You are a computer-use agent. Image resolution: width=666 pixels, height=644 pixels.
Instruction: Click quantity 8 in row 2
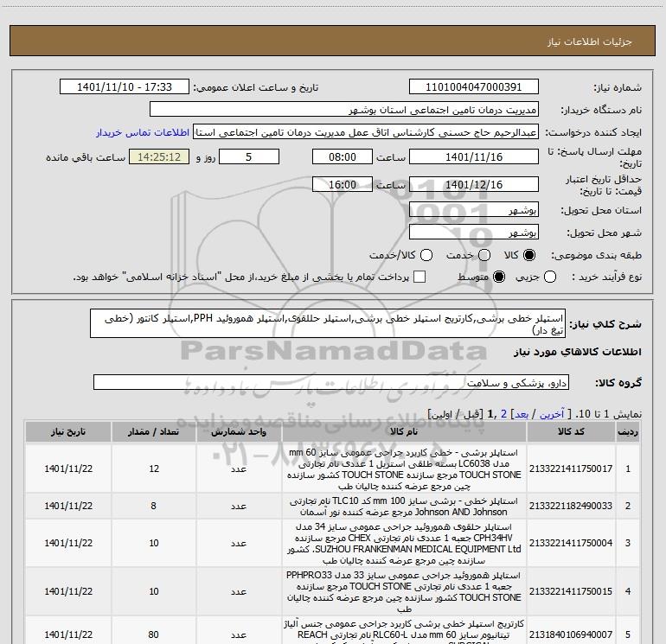(x=154, y=506)
